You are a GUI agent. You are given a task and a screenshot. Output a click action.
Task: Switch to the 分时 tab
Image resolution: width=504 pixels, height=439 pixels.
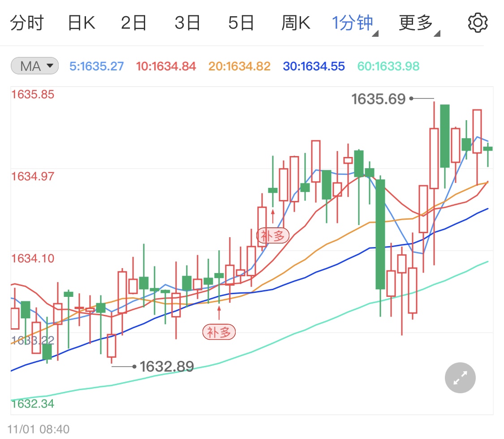(27, 23)
